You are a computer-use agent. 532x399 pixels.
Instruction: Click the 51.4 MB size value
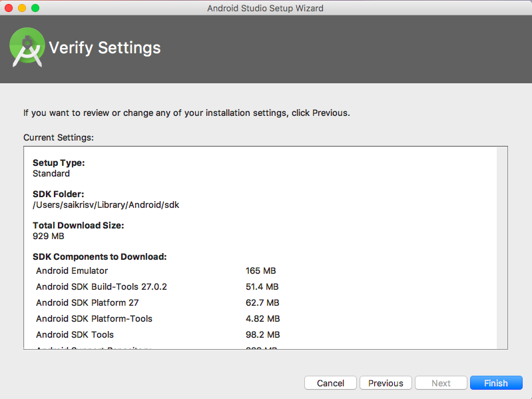(262, 286)
